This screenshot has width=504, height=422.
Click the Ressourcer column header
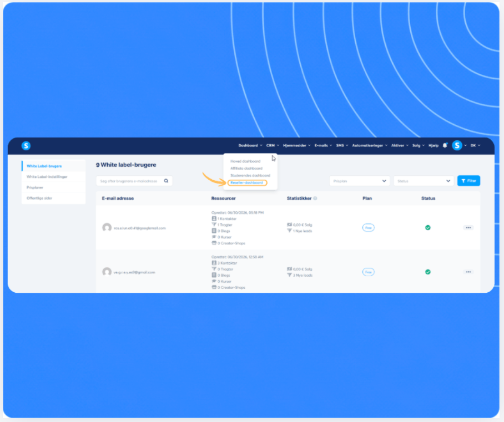pos(223,199)
